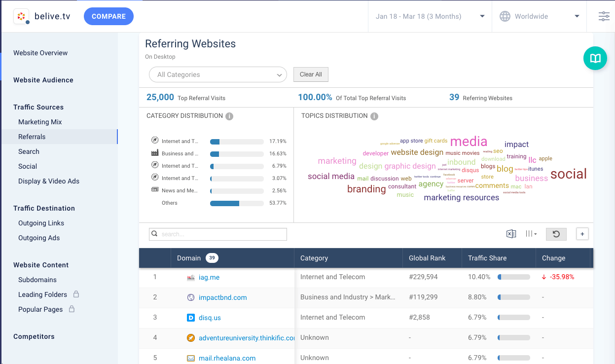Click the belive.tv logo icon

tap(21, 16)
